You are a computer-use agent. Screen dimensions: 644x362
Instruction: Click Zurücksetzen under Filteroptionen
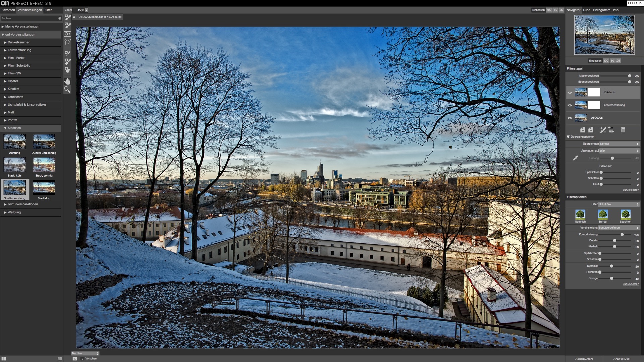pyautogui.click(x=631, y=284)
